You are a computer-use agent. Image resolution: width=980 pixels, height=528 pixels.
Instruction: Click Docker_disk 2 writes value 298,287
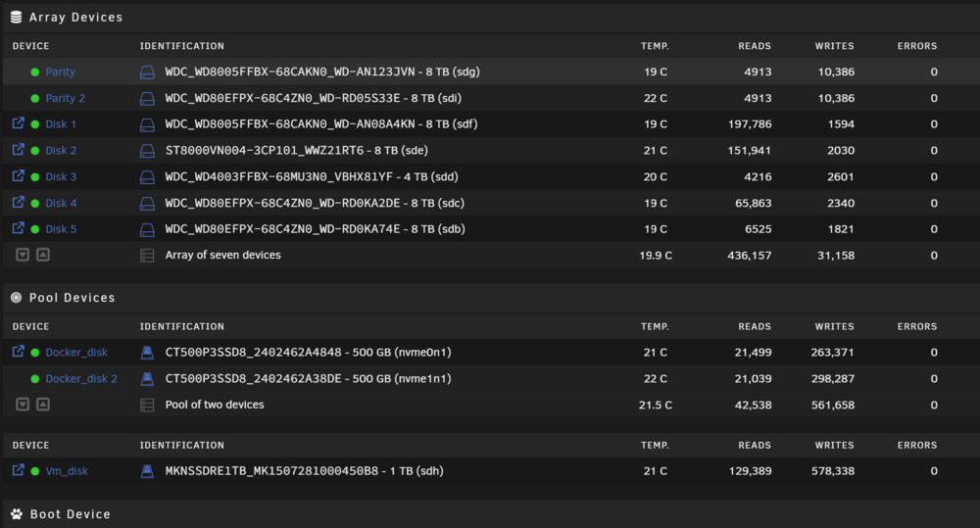click(832, 379)
